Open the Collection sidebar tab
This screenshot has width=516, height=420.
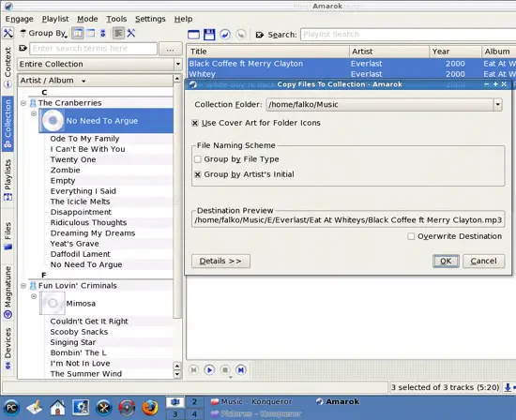point(8,124)
